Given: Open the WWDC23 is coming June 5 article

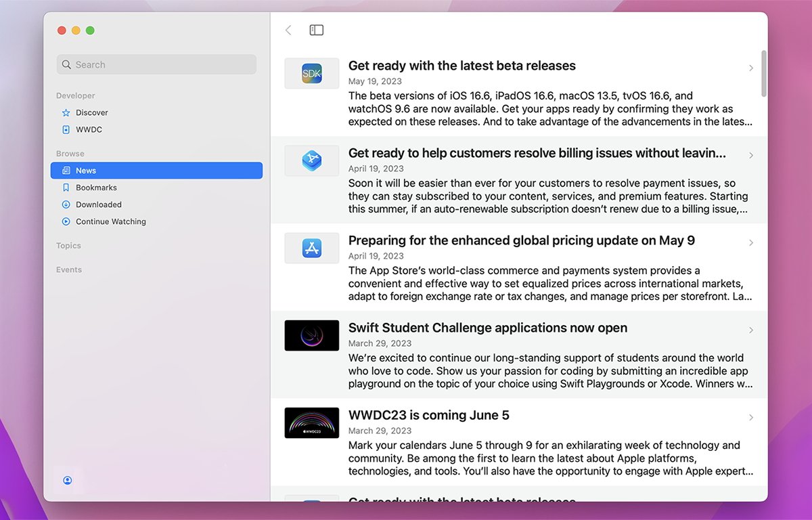Looking at the screenshot, I should (x=428, y=415).
